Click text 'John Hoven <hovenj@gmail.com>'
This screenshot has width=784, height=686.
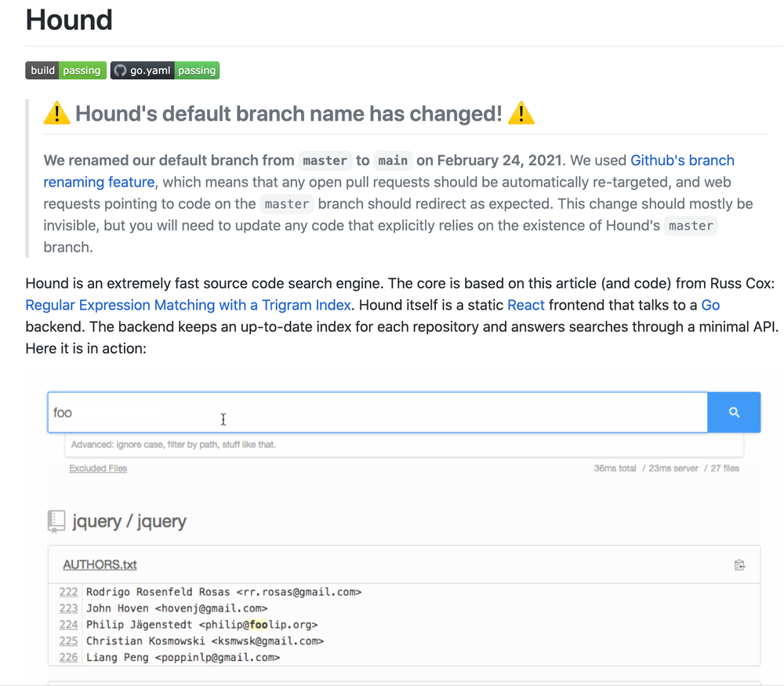coord(177,608)
